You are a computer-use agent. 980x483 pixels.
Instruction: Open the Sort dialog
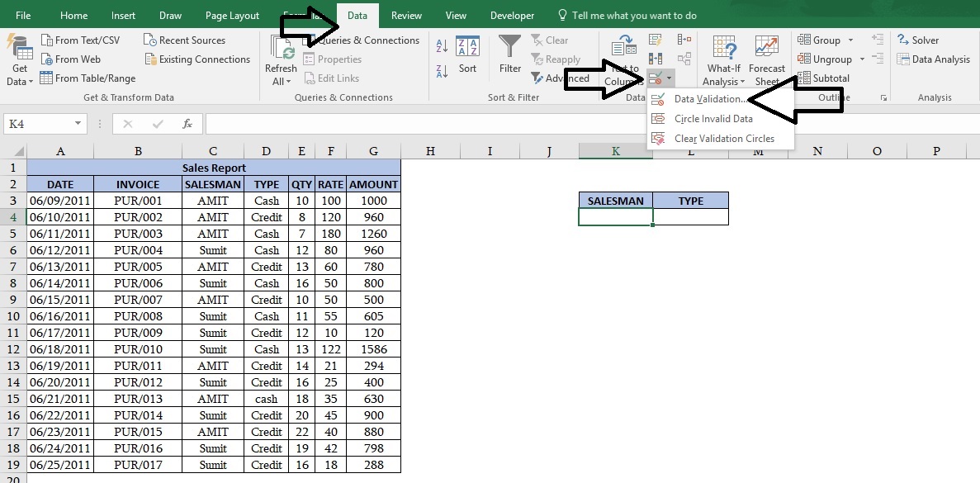(467, 55)
